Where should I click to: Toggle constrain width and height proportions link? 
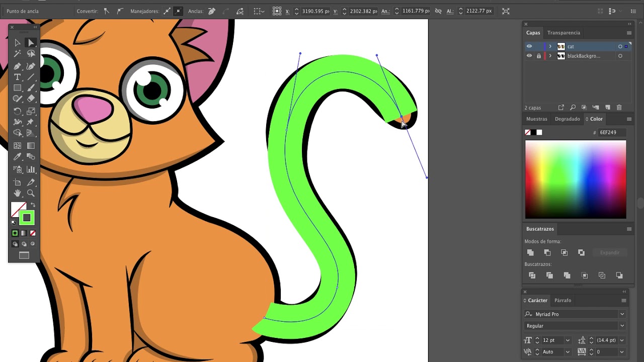click(x=438, y=11)
